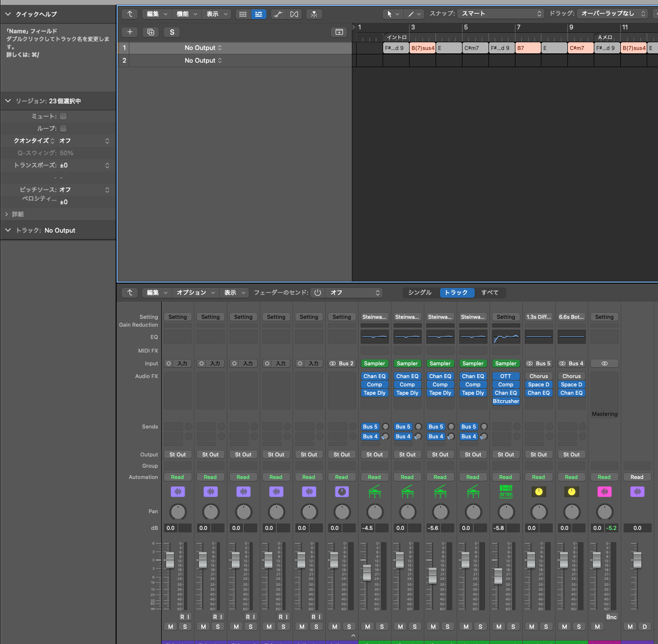This screenshot has width=658, height=644.
Task: Open the ドラッグ dropdown showing オーバーラップなし
Action: pyautogui.click(x=612, y=14)
